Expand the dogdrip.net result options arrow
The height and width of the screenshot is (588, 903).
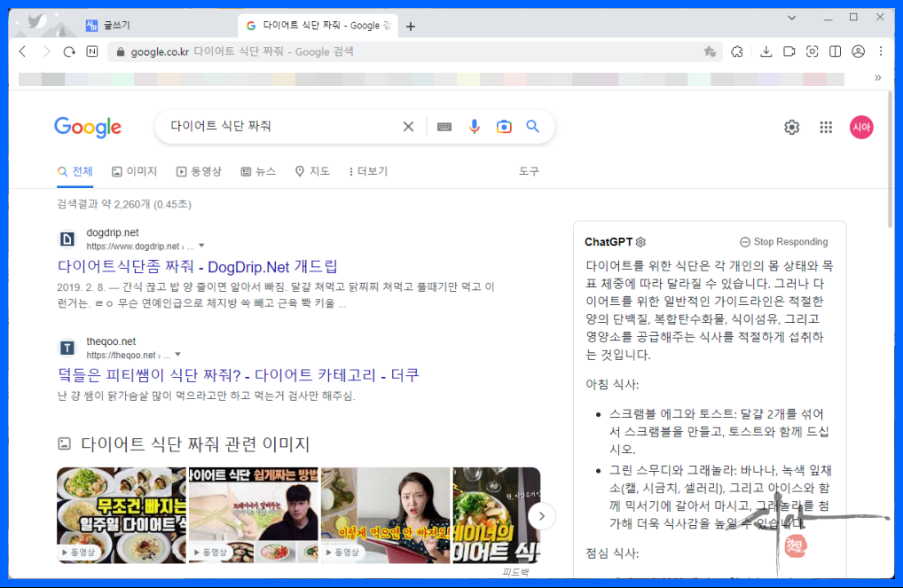tap(201, 246)
